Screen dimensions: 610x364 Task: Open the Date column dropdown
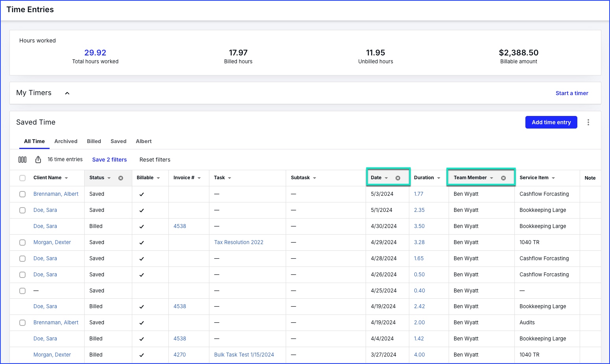[386, 178]
